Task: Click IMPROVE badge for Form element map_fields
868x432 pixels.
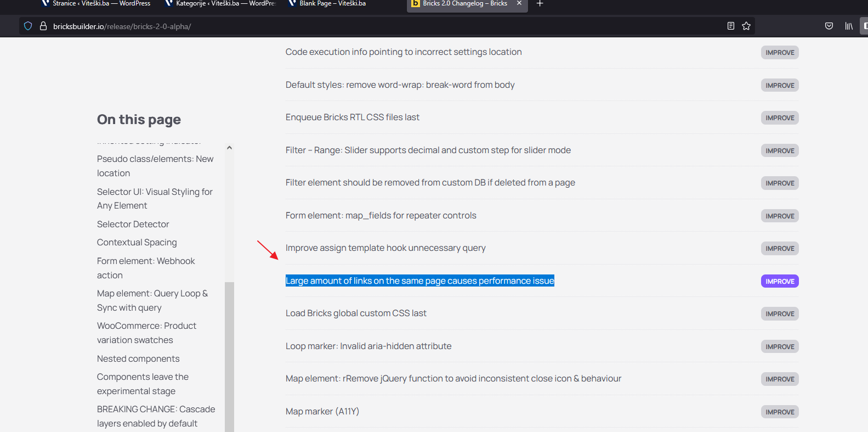Action: pyautogui.click(x=780, y=216)
